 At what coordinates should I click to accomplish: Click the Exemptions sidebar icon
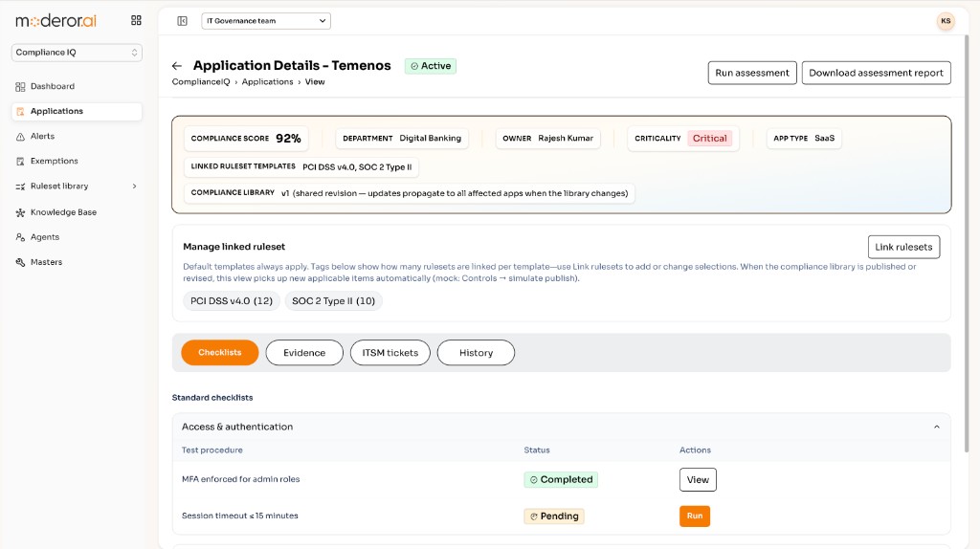click(20, 161)
